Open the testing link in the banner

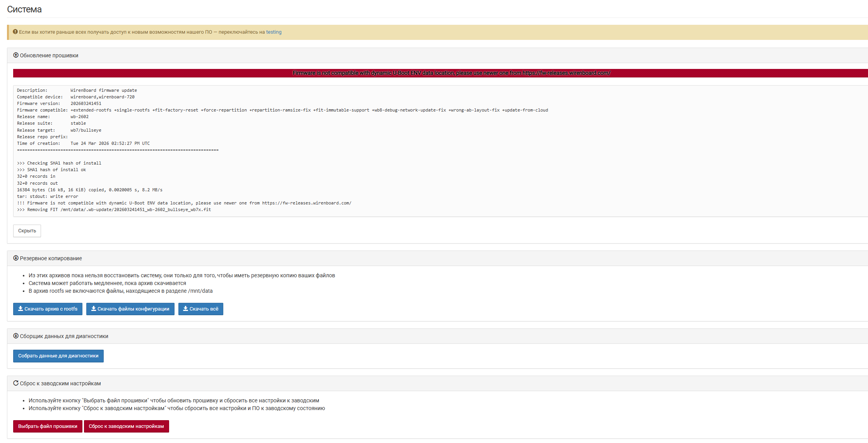point(274,32)
